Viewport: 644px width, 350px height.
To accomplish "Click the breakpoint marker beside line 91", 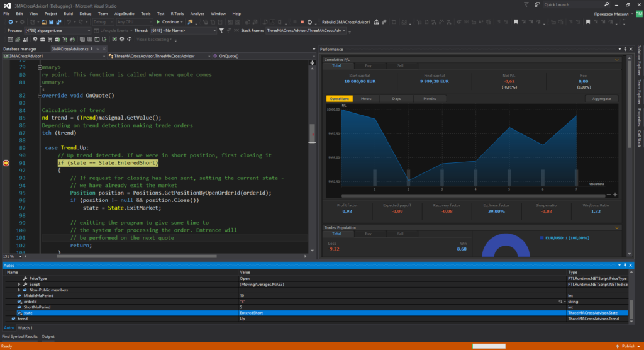I will pyautogui.click(x=6, y=163).
